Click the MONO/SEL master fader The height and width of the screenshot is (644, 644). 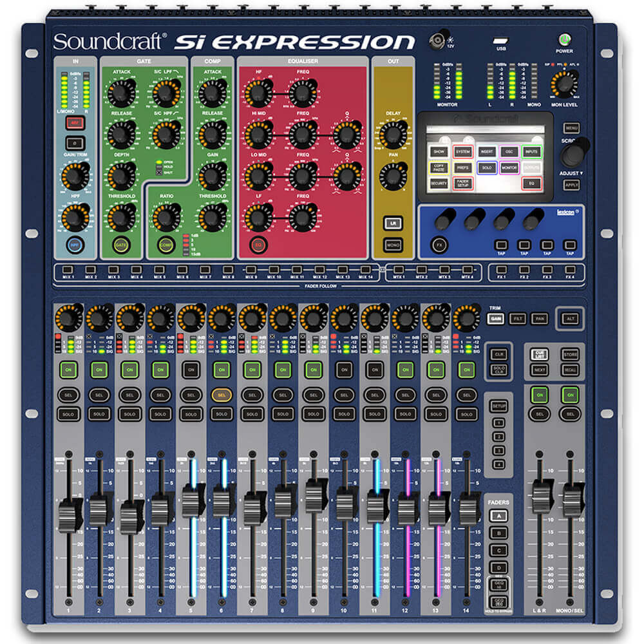(x=572, y=498)
